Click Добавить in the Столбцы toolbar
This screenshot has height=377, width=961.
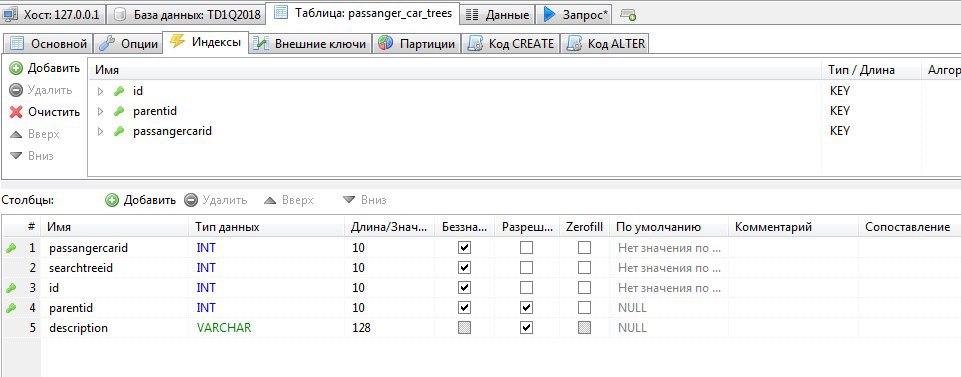tap(140, 200)
